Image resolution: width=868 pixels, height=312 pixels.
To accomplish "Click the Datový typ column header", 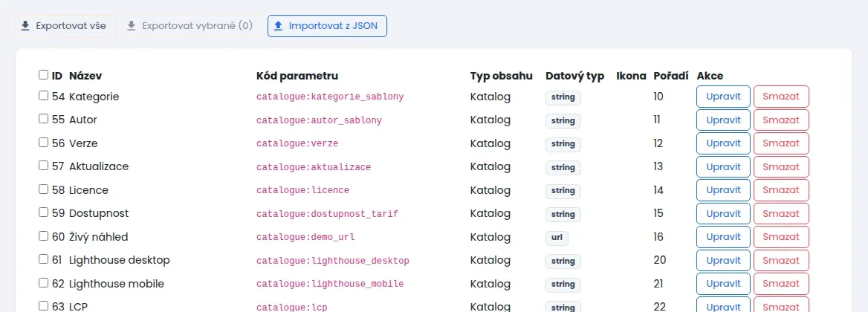I will point(574,76).
